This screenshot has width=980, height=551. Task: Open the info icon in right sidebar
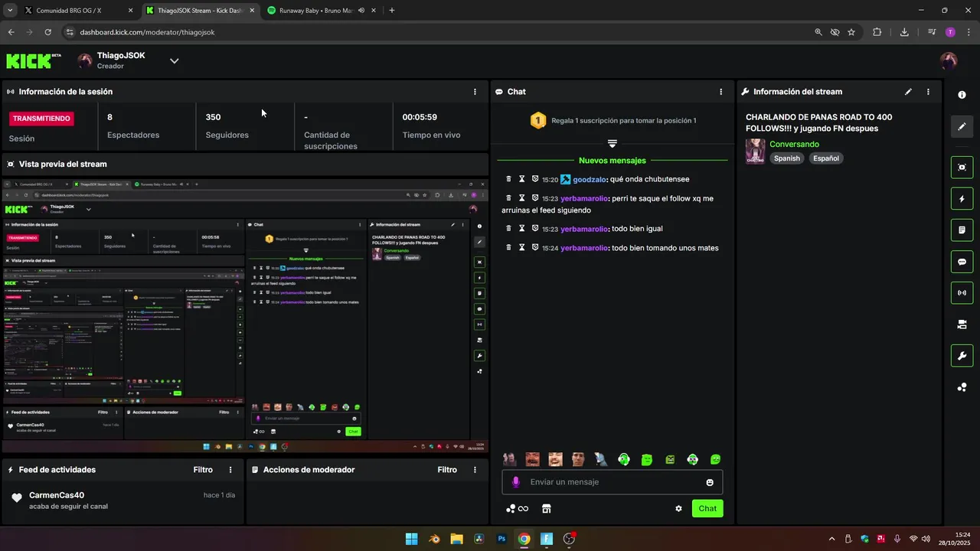(x=962, y=95)
